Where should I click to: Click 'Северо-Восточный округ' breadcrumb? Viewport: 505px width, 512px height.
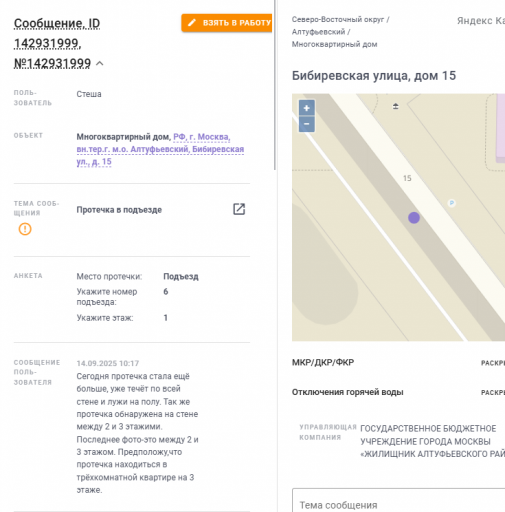pos(338,20)
